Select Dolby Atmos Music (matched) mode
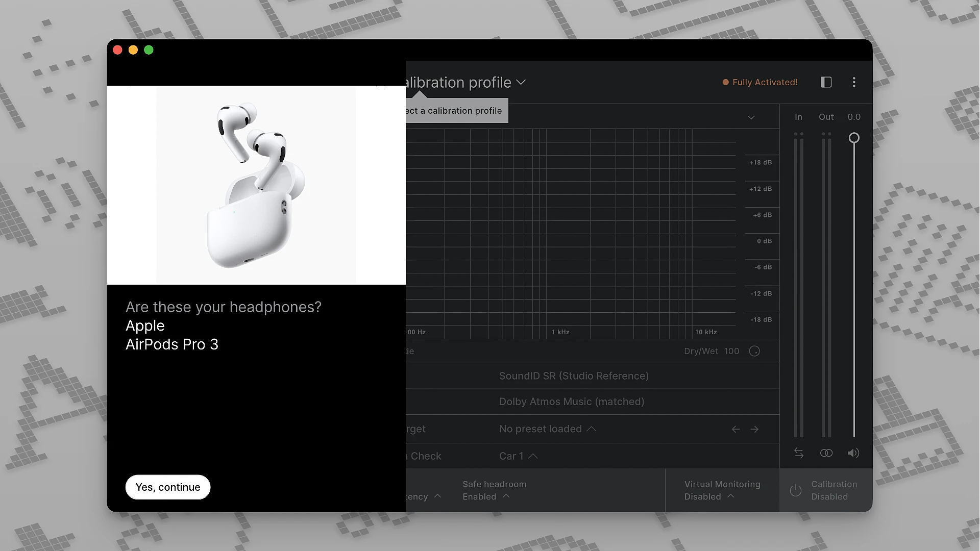980x551 pixels. (x=571, y=402)
